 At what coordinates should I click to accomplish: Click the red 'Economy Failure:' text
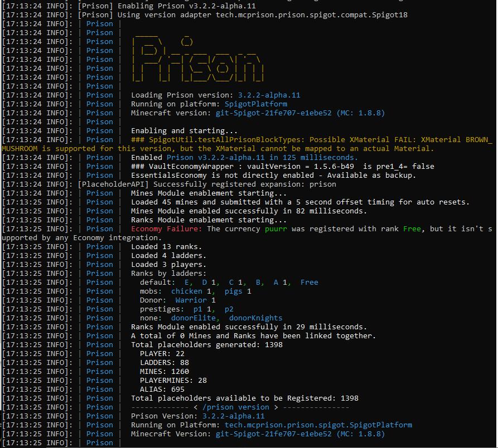(166, 229)
